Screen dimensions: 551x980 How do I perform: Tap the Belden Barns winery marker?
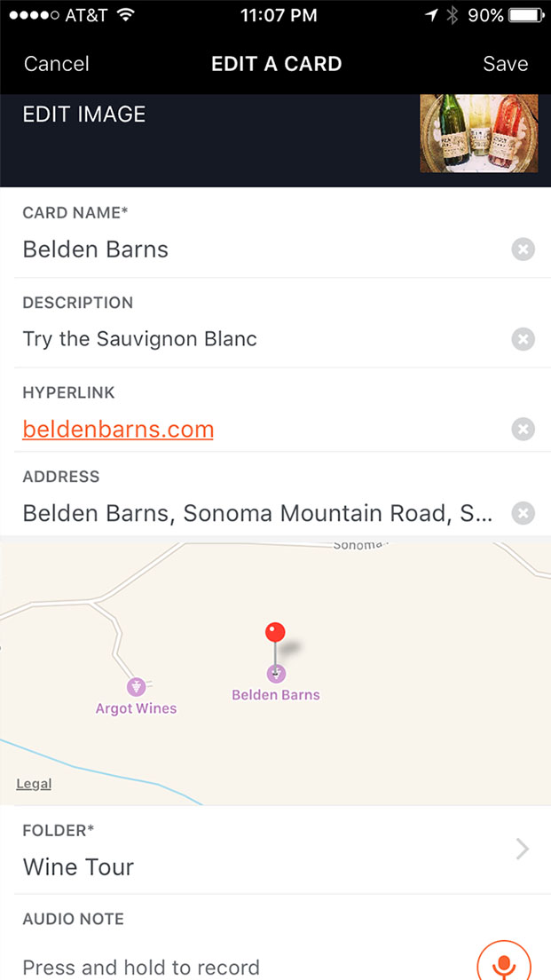[276, 674]
